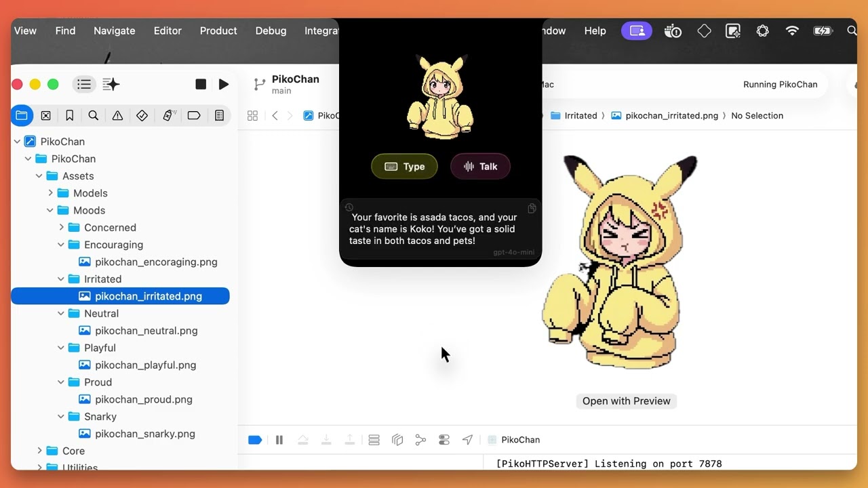Click the history icon in PikoChan response
This screenshot has width=868, height=488.
coord(349,207)
